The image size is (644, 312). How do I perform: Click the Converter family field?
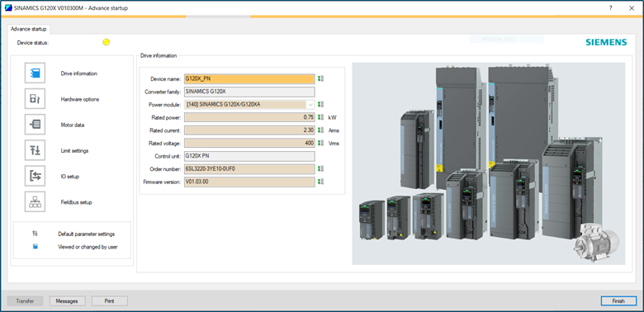(249, 92)
